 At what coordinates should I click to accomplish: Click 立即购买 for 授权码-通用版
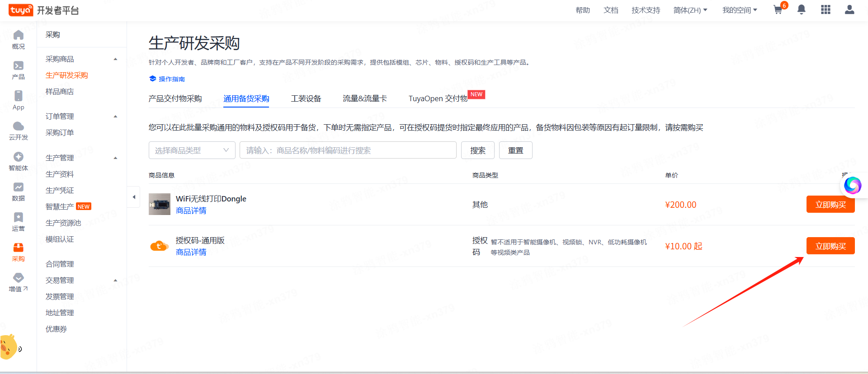[830, 246]
